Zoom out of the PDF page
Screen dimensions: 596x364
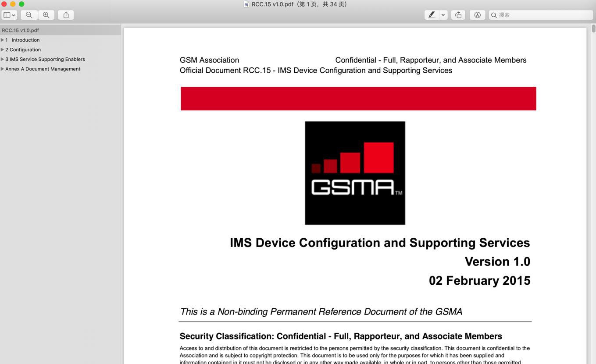[29, 15]
